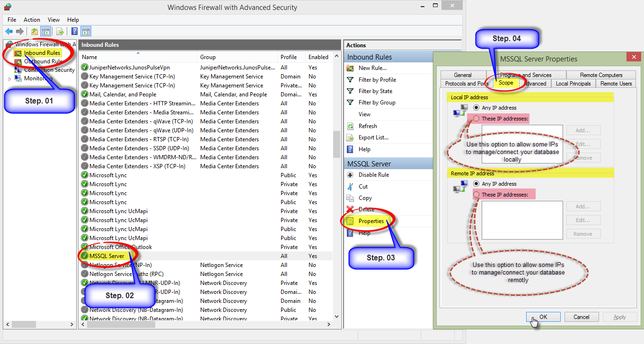
Task: Click New Rule in the Actions pane
Action: tap(372, 68)
